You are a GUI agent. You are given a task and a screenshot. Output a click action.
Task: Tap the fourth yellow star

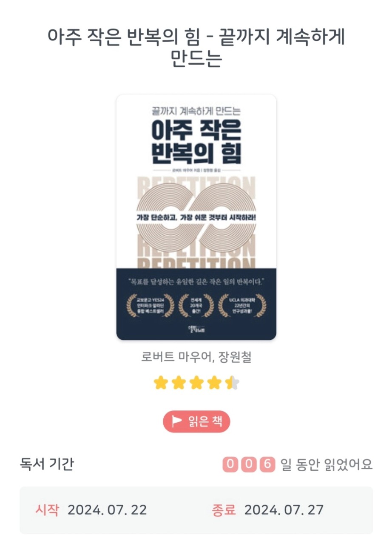coord(214,383)
